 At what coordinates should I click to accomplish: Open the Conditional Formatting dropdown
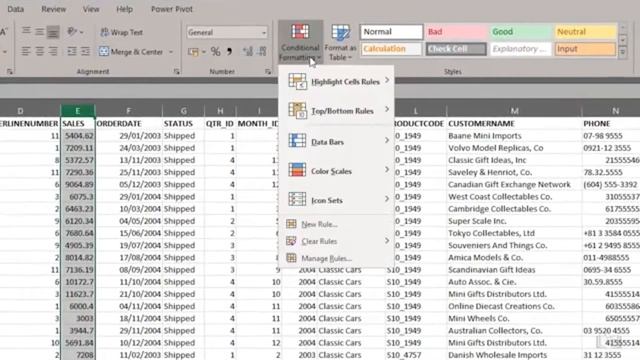300,42
